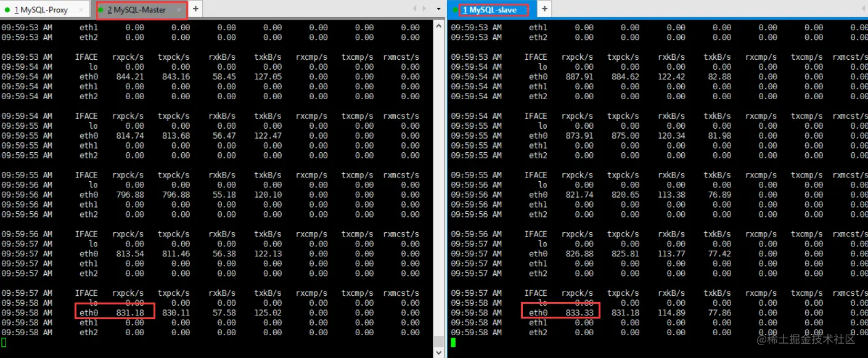
Task: Click value 844.21 in MySQL-Master pane
Action: (x=130, y=77)
